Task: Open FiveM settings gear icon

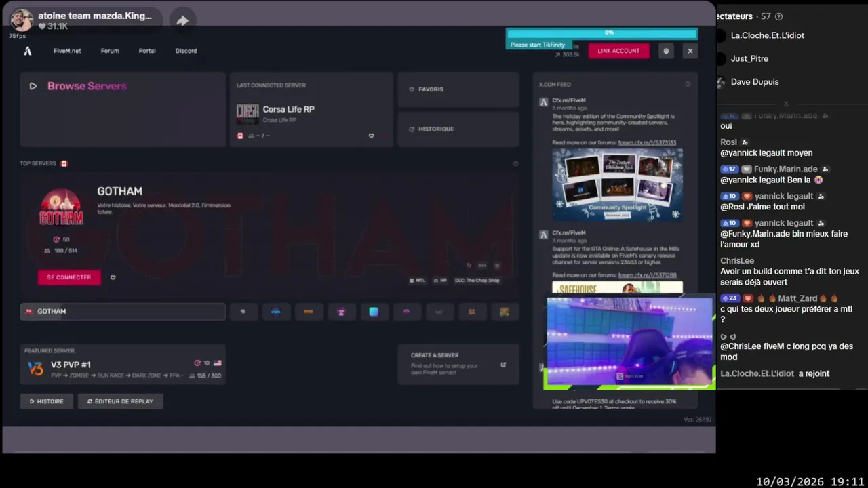Action: [666, 51]
